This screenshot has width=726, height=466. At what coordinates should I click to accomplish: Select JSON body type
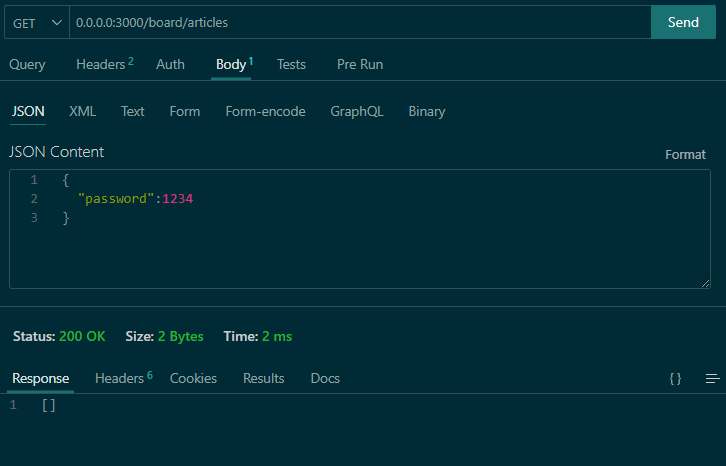[x=28, y=112]
